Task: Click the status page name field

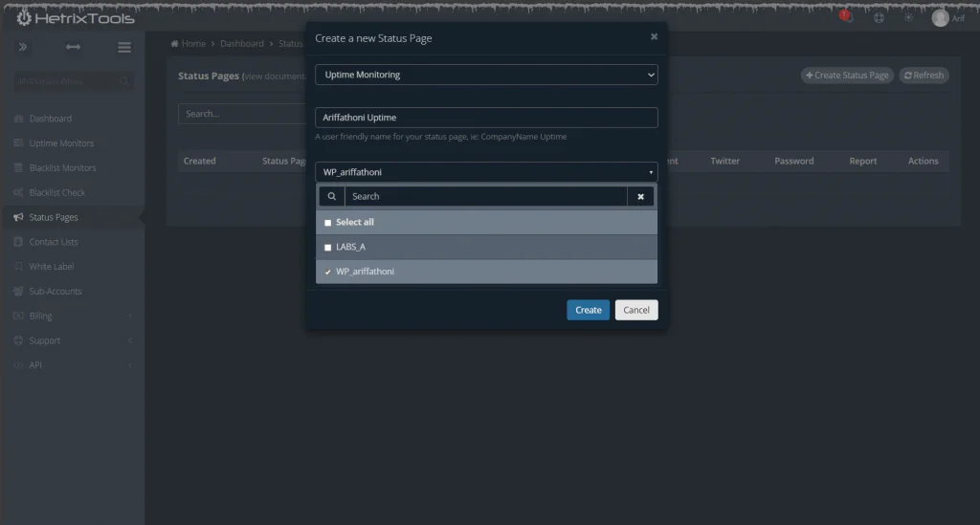Action: point(486,118)
